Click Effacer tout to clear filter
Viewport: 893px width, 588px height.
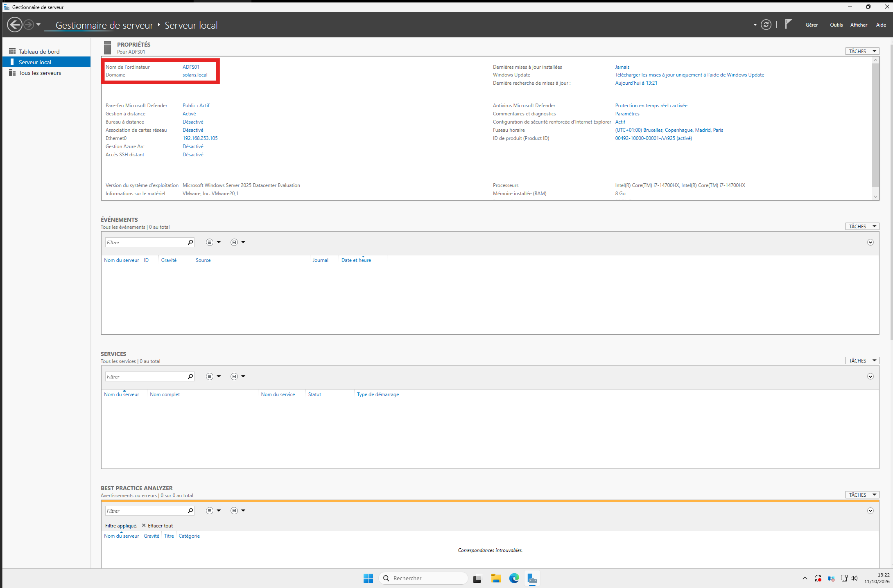(158, 526)
